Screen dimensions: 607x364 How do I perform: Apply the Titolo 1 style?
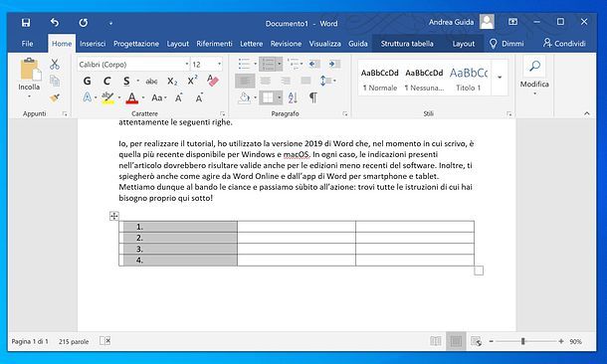(469, 80)
